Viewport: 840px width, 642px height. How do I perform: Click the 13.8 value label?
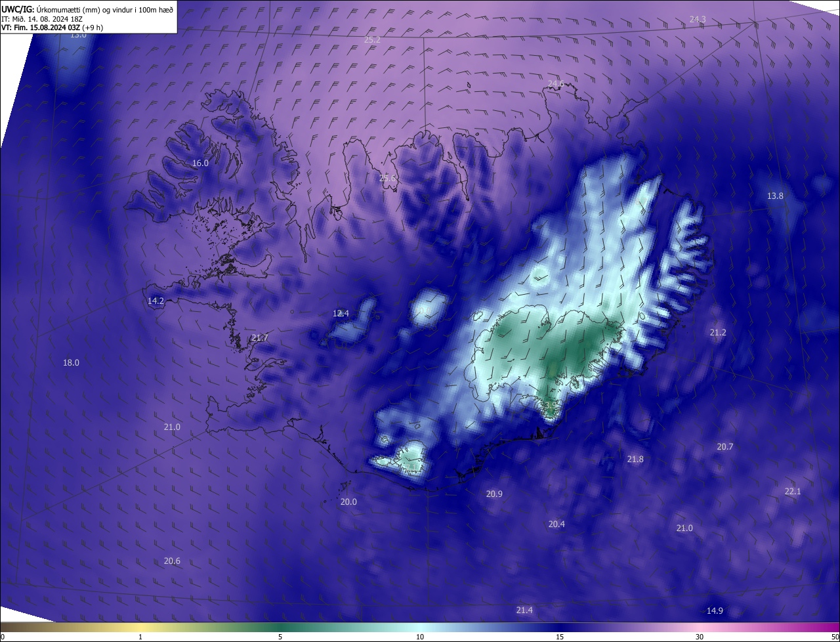[x=775, y=196]
